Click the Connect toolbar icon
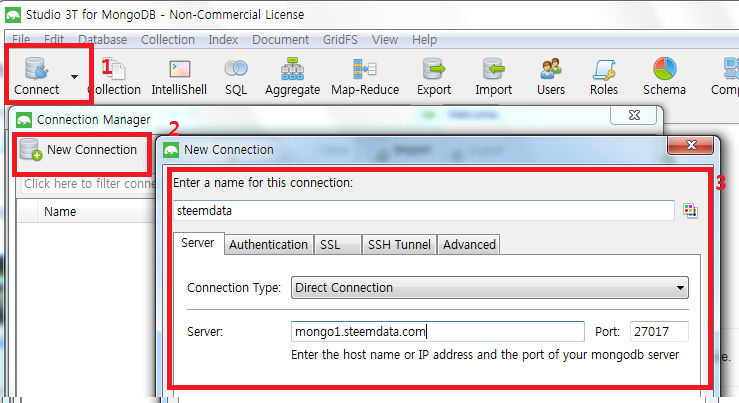 (x=36, y=74)
